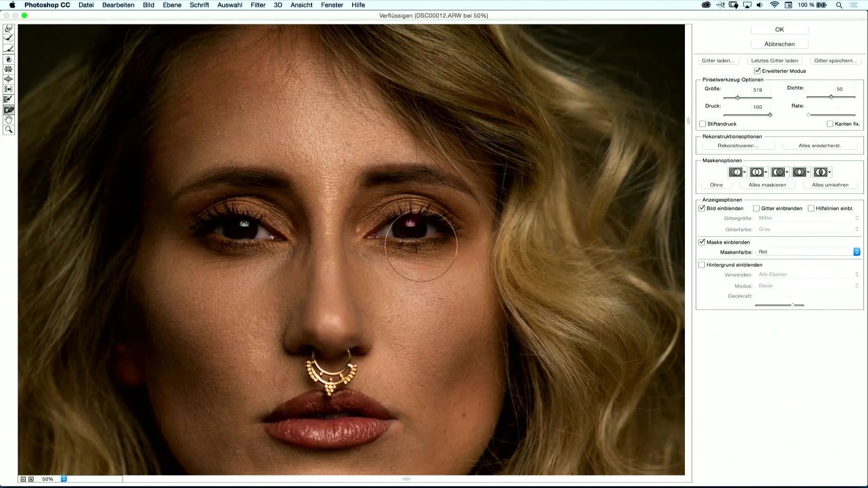Select the Smooth tool
Screen dimensions: 868x488
click(9, 49)
